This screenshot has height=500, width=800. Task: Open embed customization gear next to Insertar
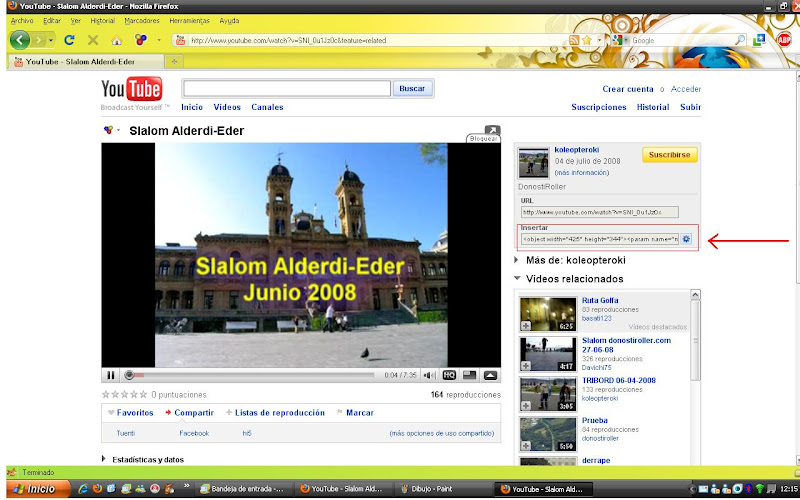[x=687, y=239]
